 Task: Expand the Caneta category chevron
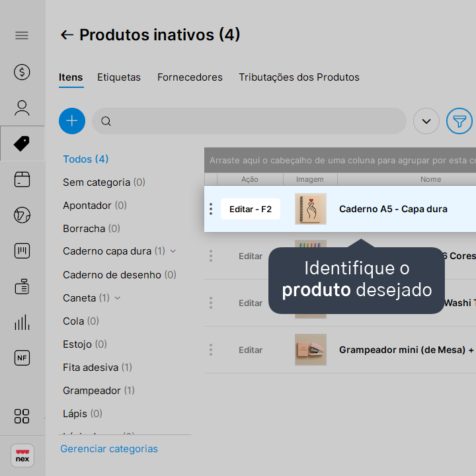(118, 298)
